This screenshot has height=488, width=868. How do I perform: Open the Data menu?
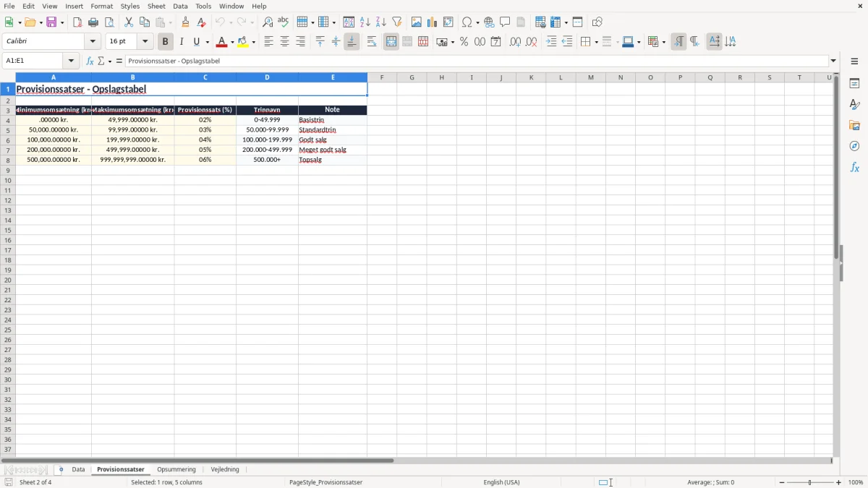(180, 6)
